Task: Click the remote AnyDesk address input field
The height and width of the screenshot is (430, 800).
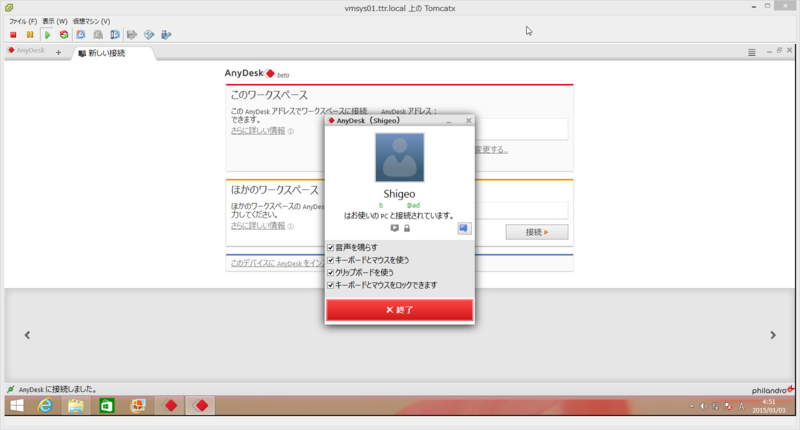Action: (x=521, y=211)
